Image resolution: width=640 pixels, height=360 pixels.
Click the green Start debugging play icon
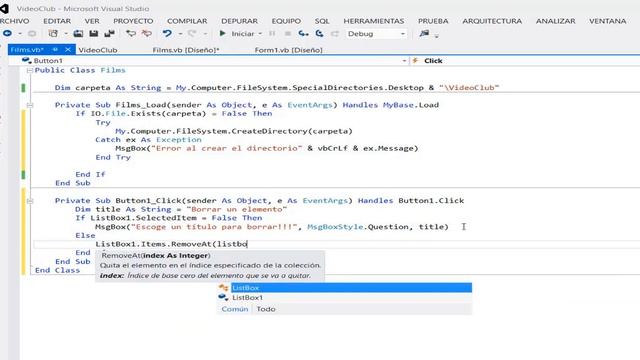pyautogui.click(x=222, y=33)
